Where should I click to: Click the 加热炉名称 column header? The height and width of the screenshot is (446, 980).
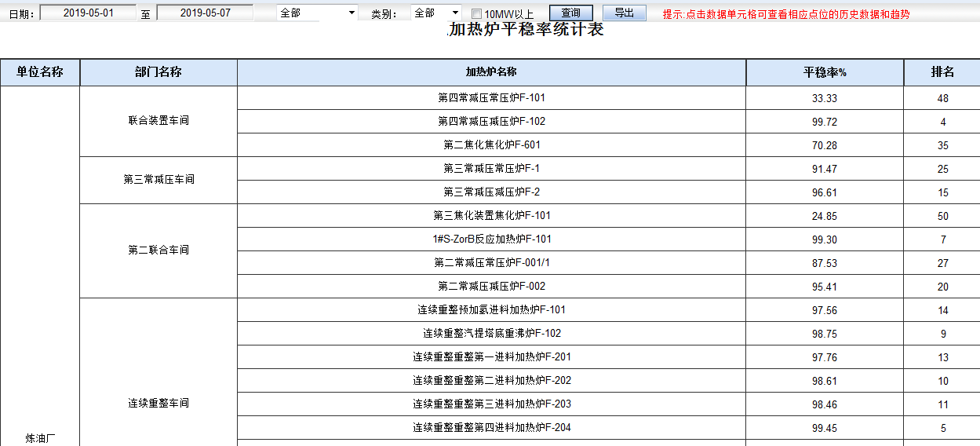[491, 72]
